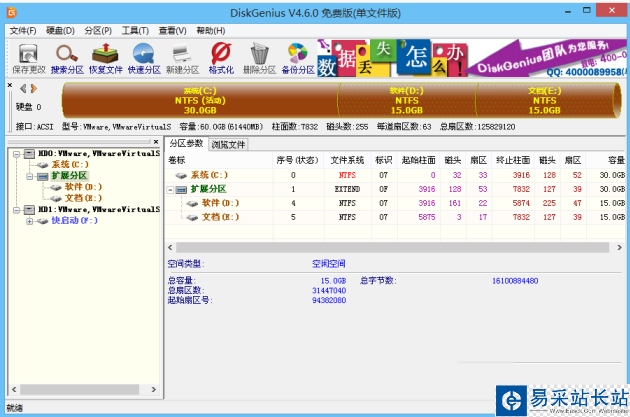Image resolution: width=630 pixels, height=417 pixels.
Task: Launch Recover Files (恢复文件) tool
Action: (105, 59)
